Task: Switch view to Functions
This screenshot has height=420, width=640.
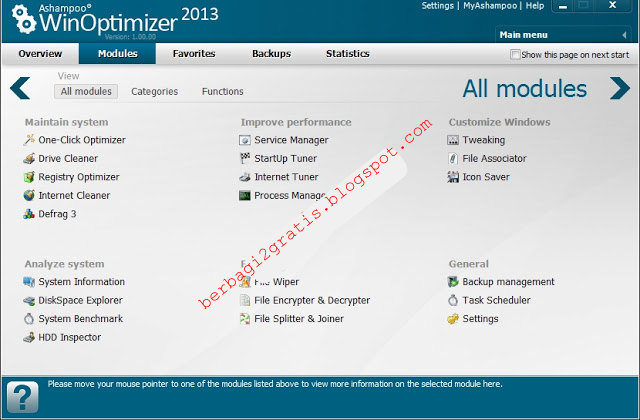Action: (x=222, y=91)
